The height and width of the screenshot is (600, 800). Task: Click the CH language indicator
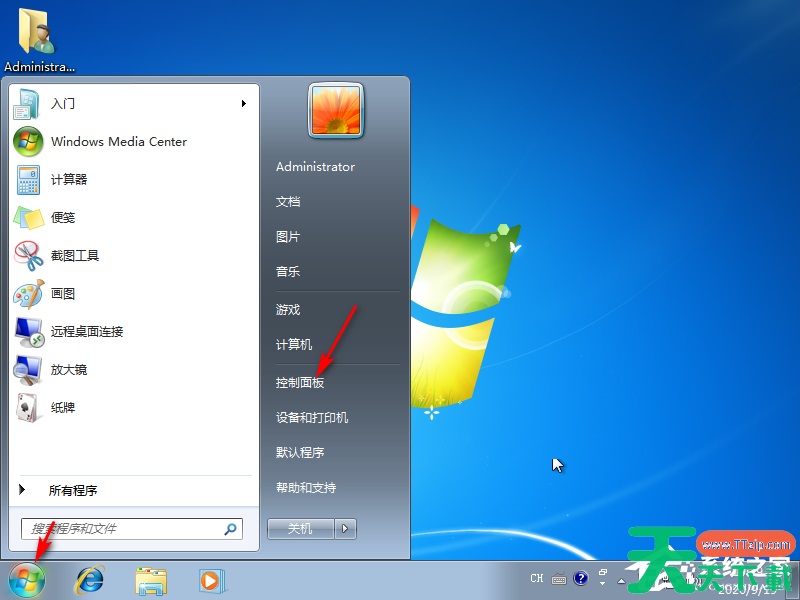coord(537,578)
